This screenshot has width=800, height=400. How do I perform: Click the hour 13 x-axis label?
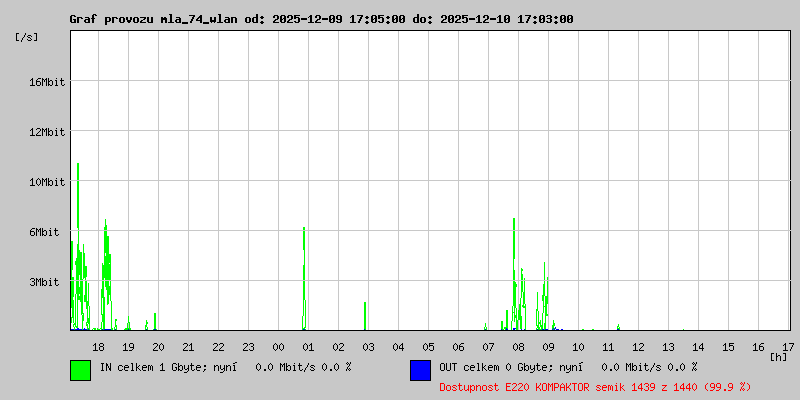668,347
